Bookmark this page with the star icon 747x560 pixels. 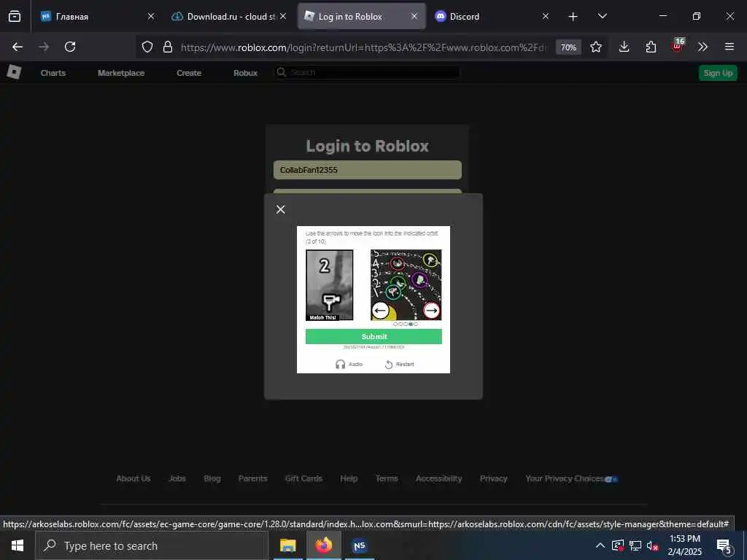click(596, 47)
